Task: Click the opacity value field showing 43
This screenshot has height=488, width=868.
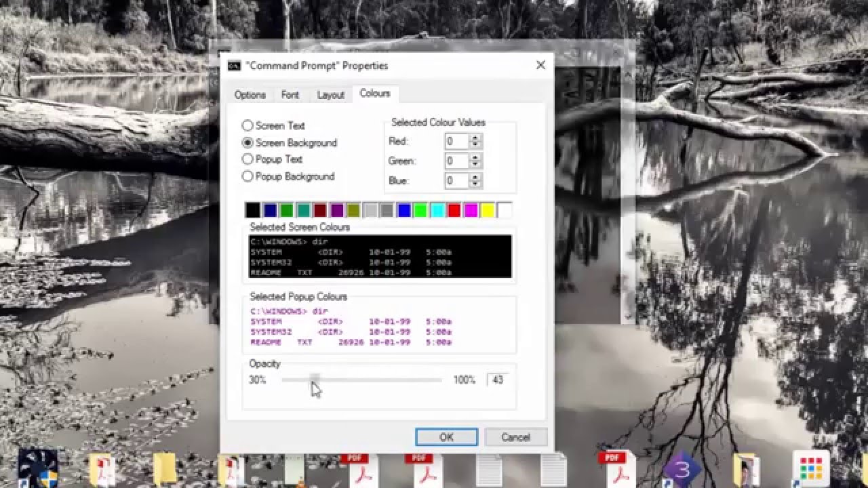Action: 498,380
